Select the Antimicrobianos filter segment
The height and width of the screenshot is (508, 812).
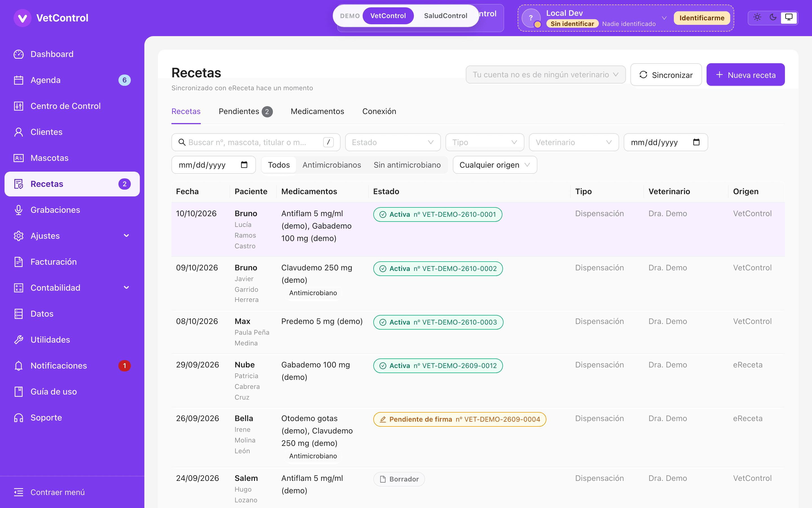tap(332, 165)
